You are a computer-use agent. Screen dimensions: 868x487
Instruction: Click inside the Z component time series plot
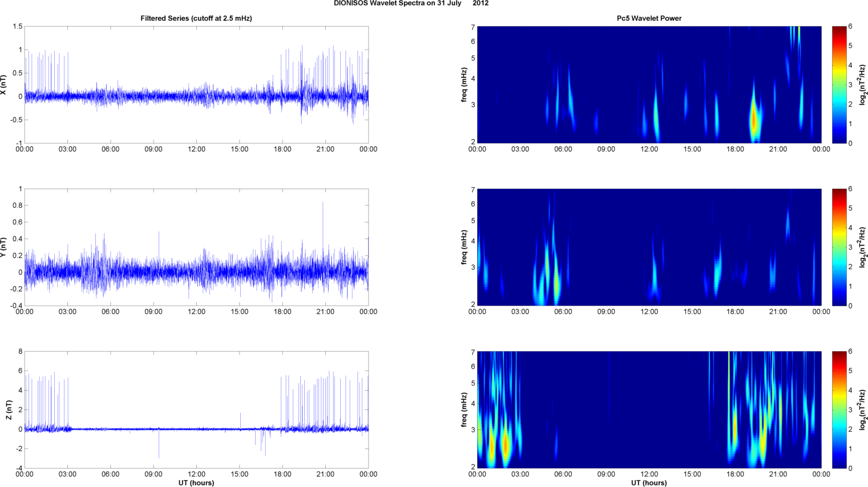tap(196, 410)
